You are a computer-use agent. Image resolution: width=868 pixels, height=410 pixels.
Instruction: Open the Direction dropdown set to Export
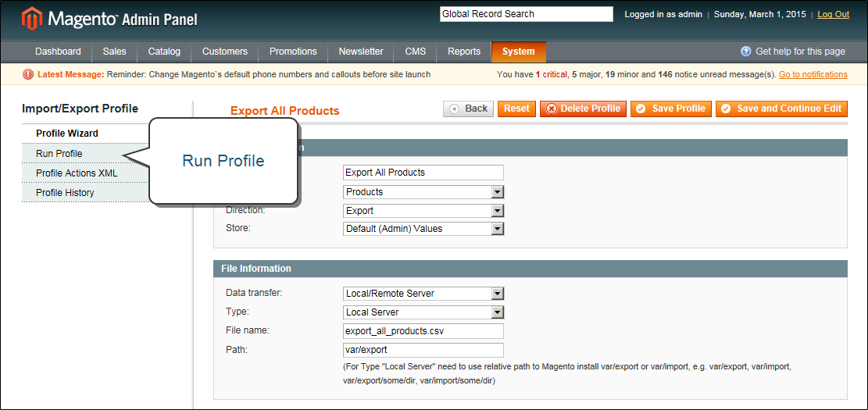pyautogui.click(x=423, y=211)
